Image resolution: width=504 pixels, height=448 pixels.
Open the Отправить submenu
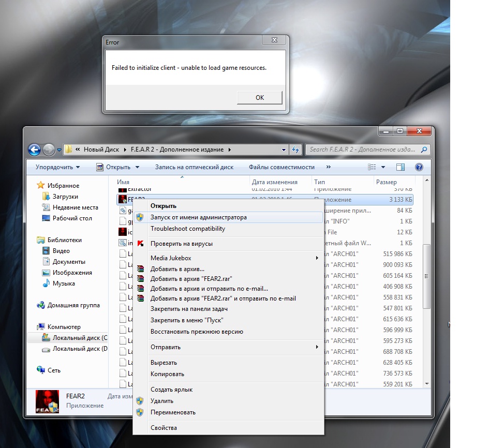tap(229, 347)
